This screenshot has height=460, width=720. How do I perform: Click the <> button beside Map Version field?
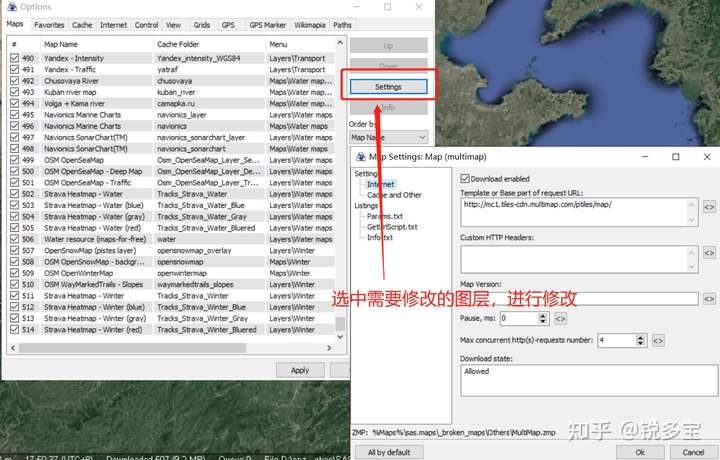[709, 299]
